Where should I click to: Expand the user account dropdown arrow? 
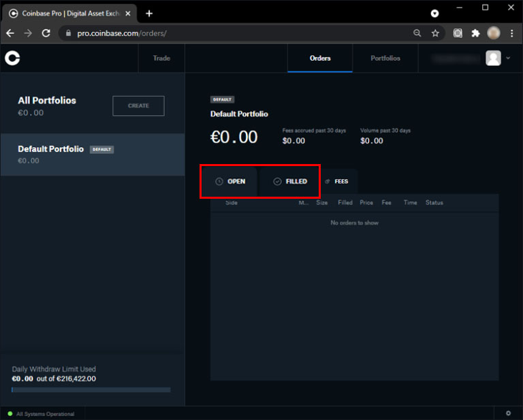pyautogui.click(x=508, y=59)
